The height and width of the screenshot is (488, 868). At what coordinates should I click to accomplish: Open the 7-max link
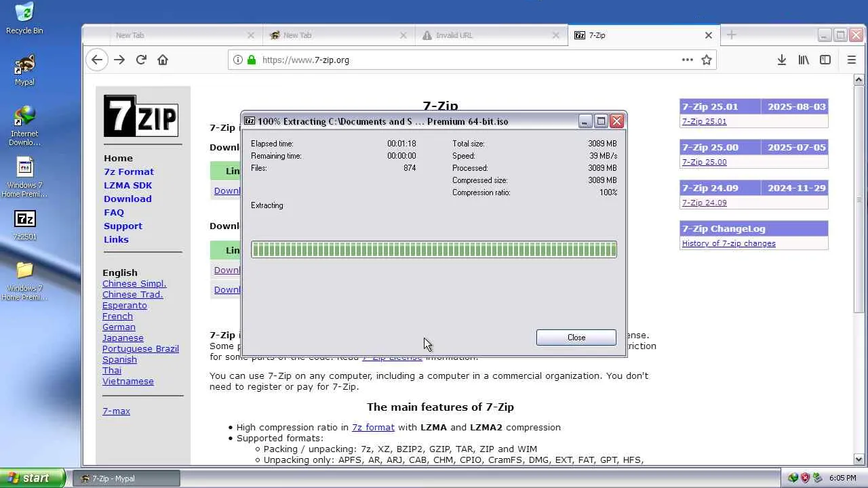[x=116, y=411]
